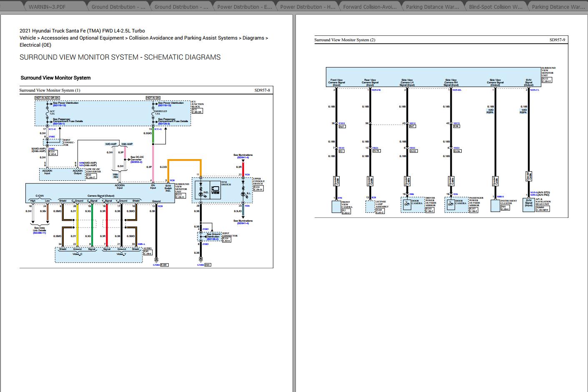588x392 pixels.
Task: Click the Electrical (OE) breadcrumb
Action: tap(35, 45)
